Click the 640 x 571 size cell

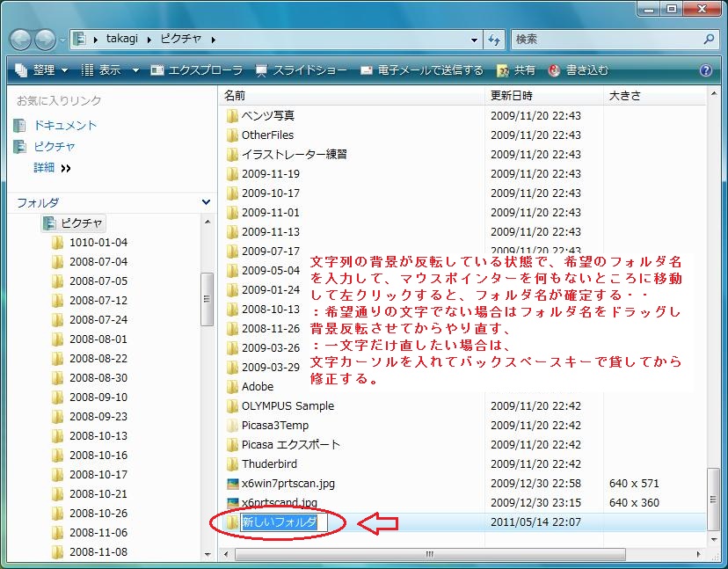pos(634,484)
